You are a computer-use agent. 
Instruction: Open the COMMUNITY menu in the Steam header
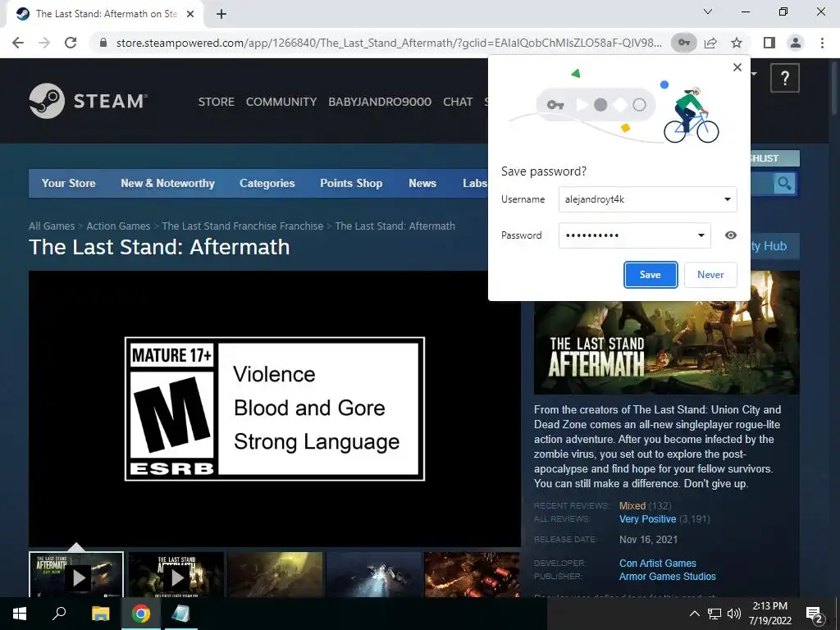281,102
